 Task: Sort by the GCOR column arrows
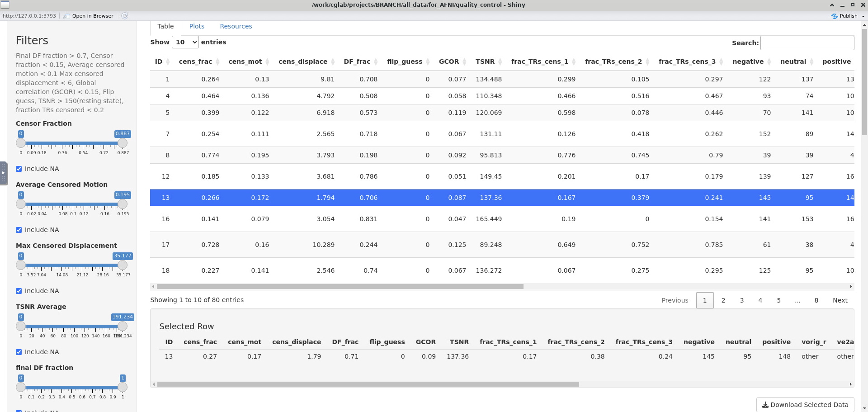[x=464, y=62]
